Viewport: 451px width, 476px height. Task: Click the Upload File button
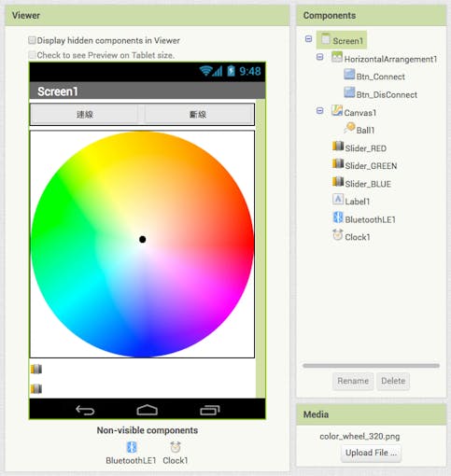coord(371,453)
